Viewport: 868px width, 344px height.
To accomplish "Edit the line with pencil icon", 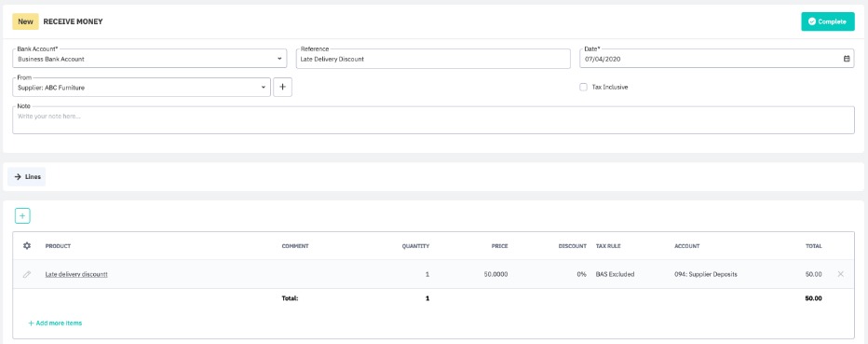I will pos(27,274).
